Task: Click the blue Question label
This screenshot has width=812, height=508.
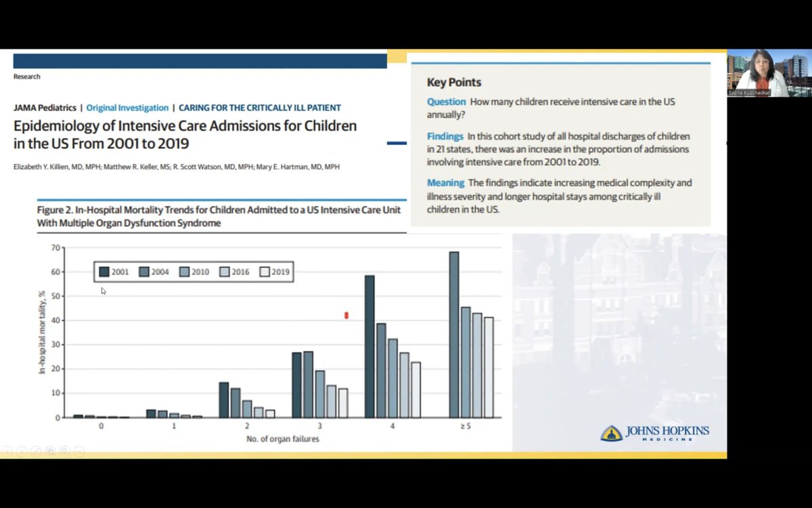Action: click(x=446, y=102)
